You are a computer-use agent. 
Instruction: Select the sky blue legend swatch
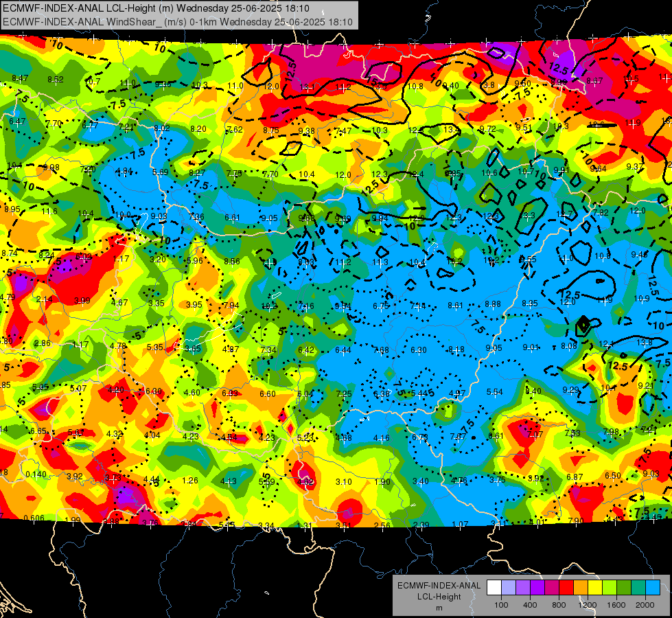coord(653,588)
